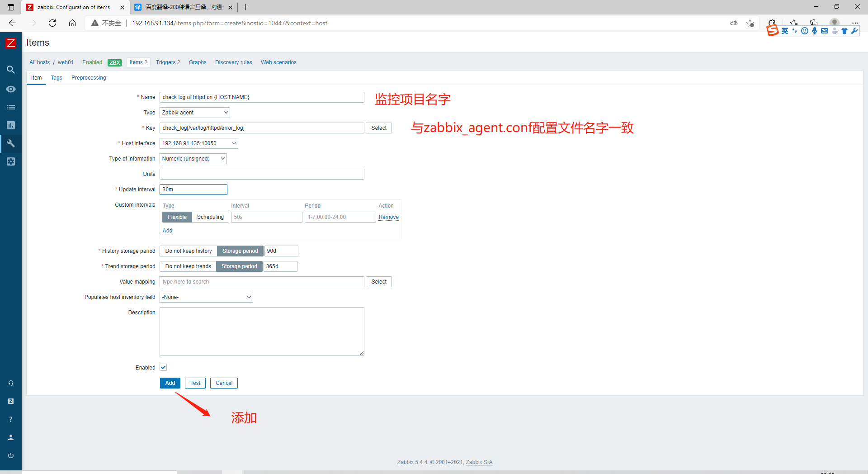Image resolution: width=868 pixels, height=474 pixels.
Task: Open Populates host inventory field dropdown
Action: point(206,297)
